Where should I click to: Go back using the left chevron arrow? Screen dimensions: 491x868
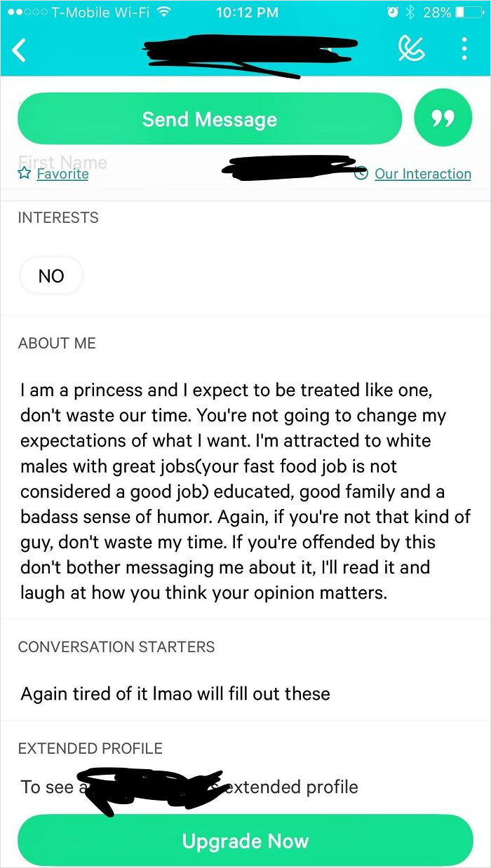[20, 50]
